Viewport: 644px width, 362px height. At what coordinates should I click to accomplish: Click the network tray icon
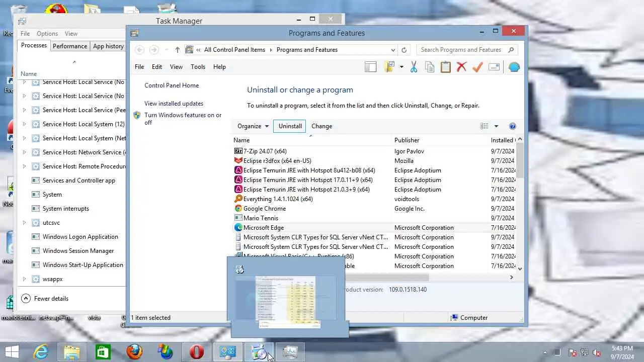tap(585, 353)
